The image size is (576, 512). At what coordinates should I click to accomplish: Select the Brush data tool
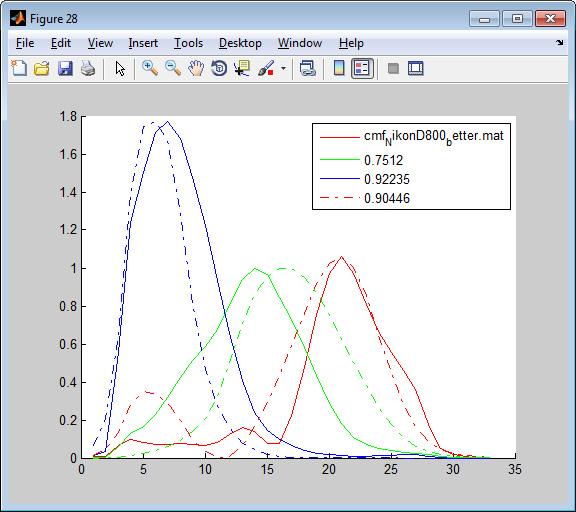[x=266, y=68]
